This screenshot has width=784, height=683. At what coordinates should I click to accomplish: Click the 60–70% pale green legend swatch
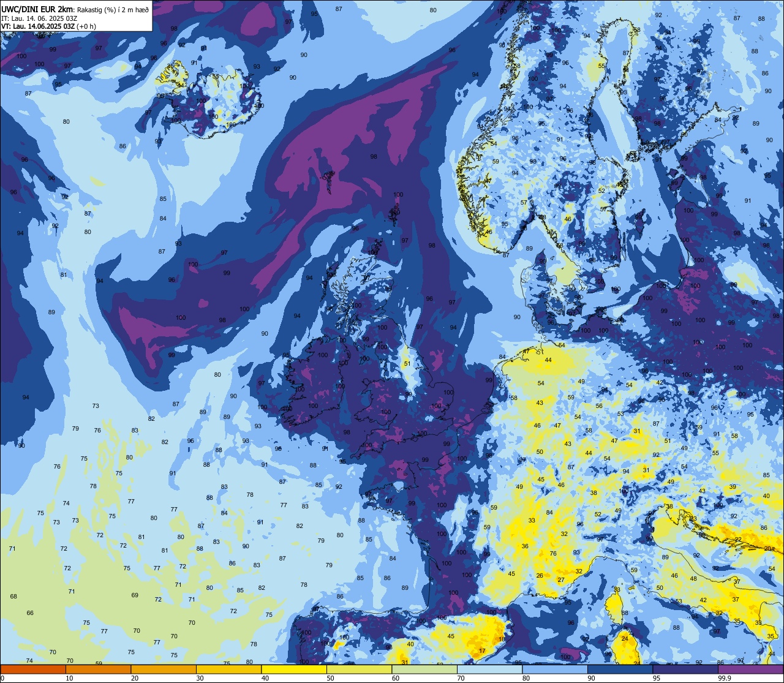[424, 669]
